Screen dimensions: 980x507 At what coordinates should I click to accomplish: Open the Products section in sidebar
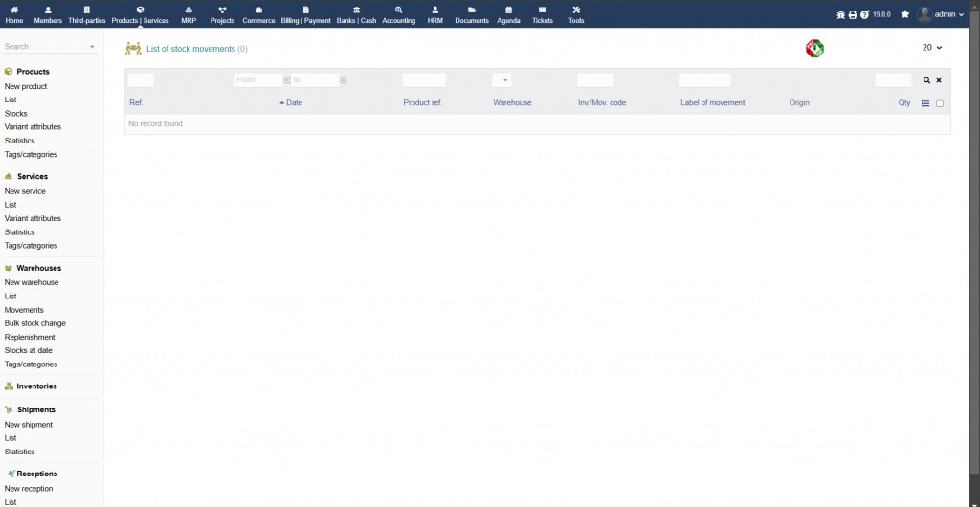[33, 72]
